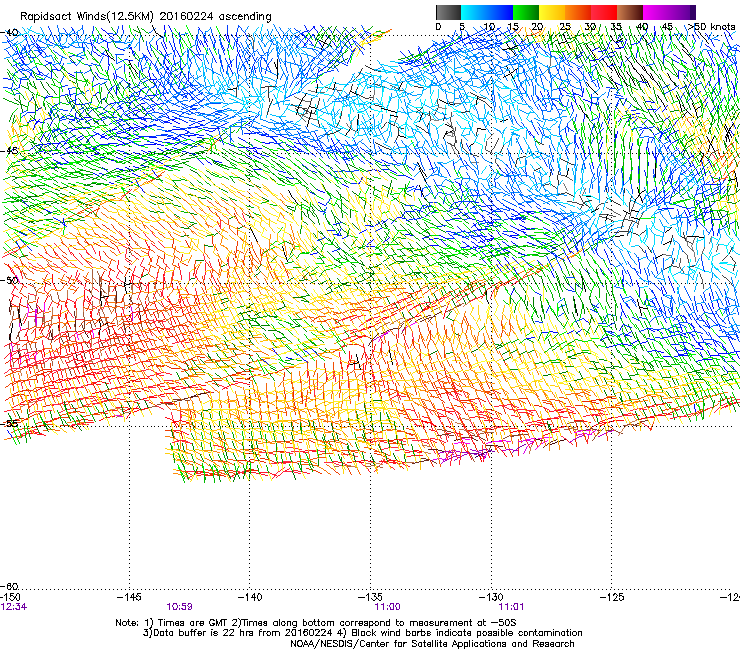The height and width of the screenshot is (650, 740).
Task: Click the '-135' longitude label
Action: [370, 598]
